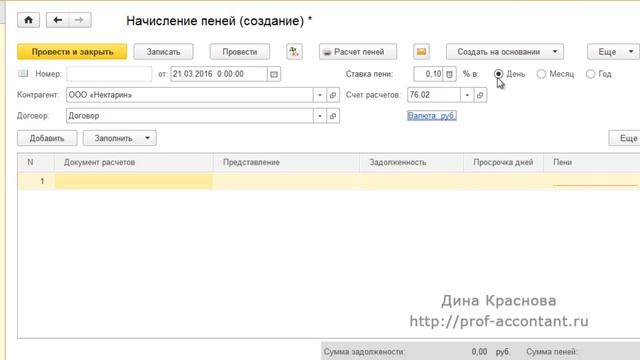Select the Пени cell in row 1
Viewport: 640px width, 360px height.
(591, 181)
